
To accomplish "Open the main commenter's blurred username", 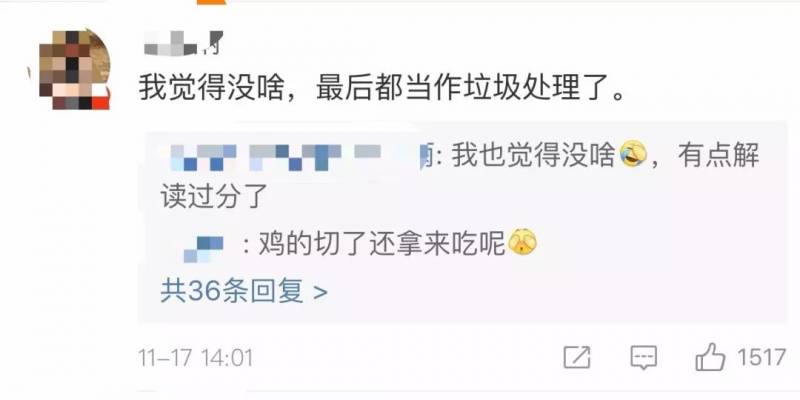I will [184, 43].
